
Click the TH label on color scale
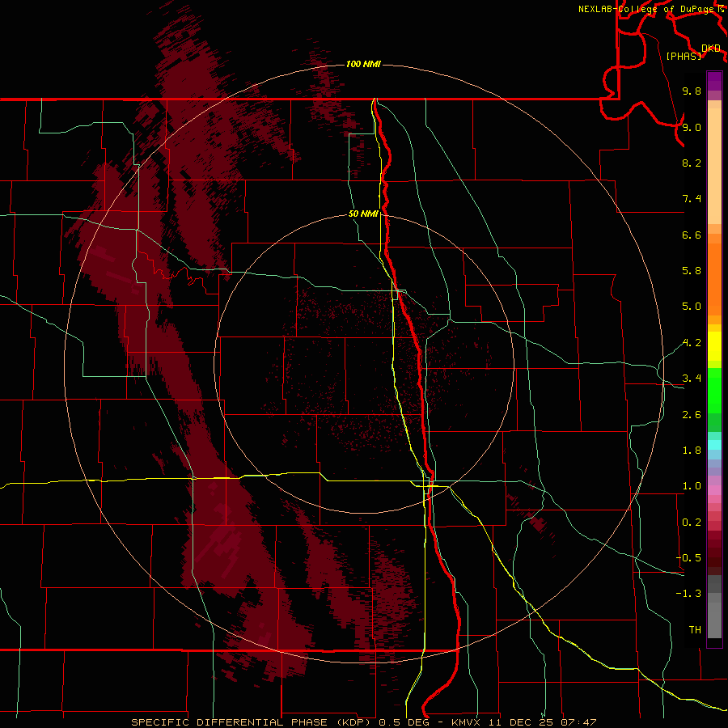pos(695,630)
